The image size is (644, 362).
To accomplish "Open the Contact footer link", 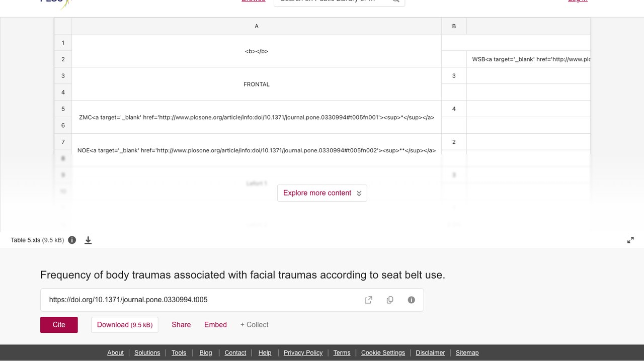I will (235, 353).
